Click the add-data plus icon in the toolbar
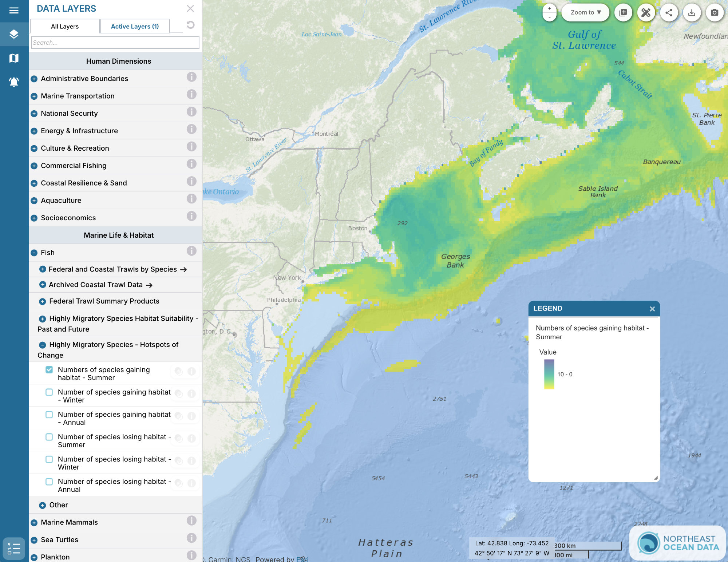The image size is (728, 562). click(623, 13)
